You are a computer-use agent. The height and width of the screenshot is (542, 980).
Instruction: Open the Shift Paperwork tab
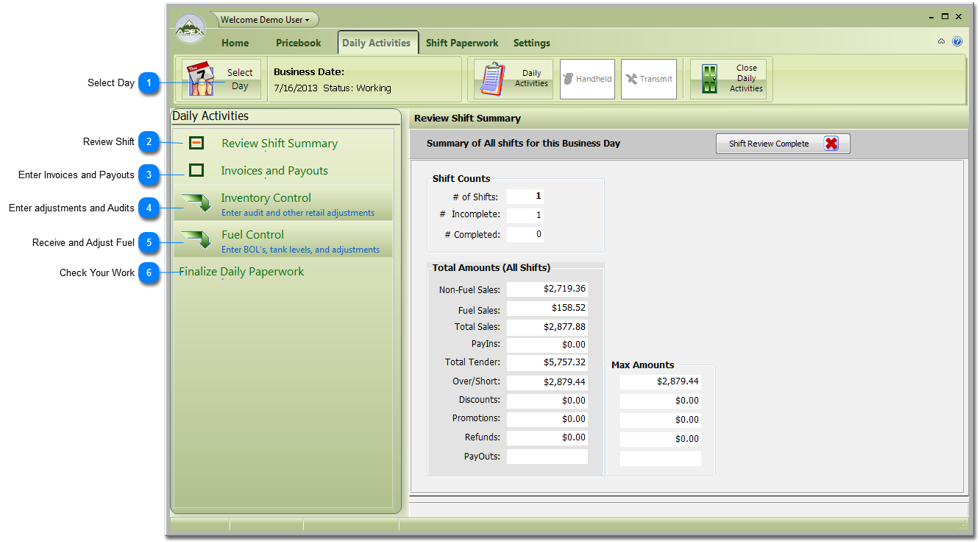tap(461, 43)
